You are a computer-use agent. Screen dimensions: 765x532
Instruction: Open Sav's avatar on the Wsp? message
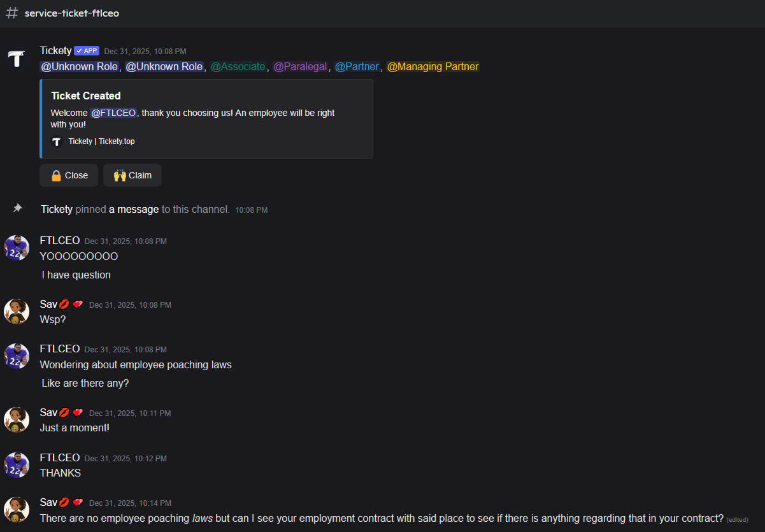(x=16, y=311)
